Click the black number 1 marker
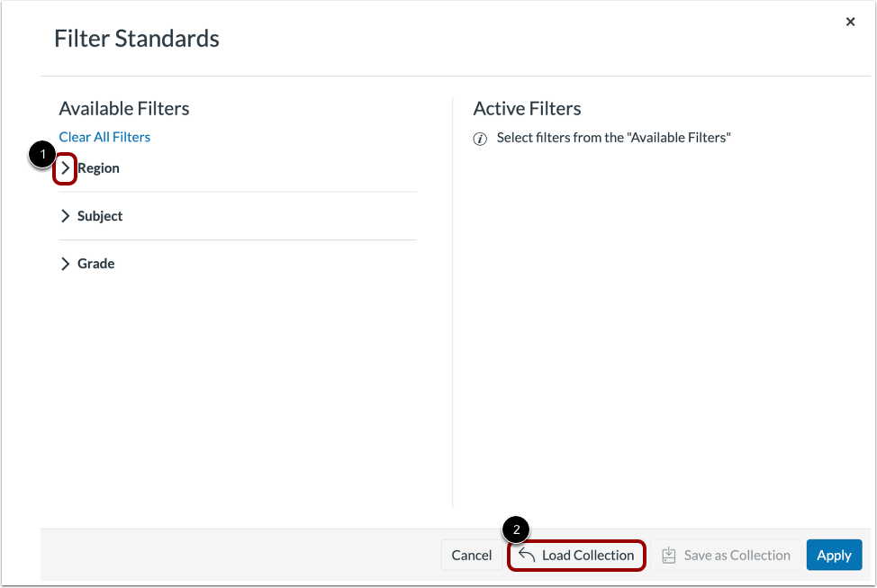 pos(42,154)
